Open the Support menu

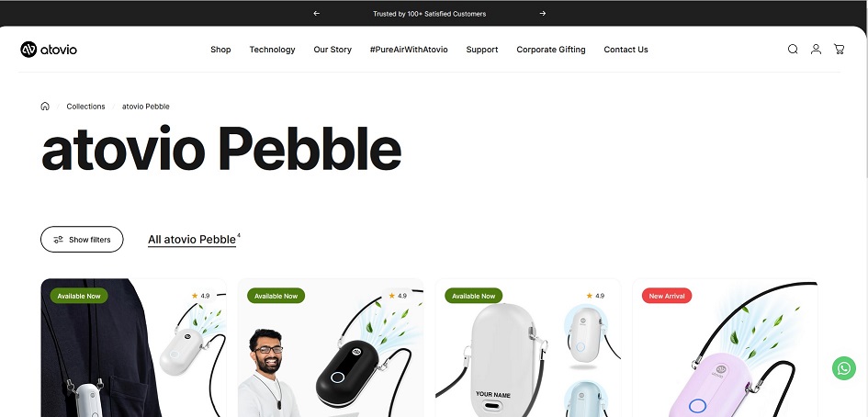point(482,50)
